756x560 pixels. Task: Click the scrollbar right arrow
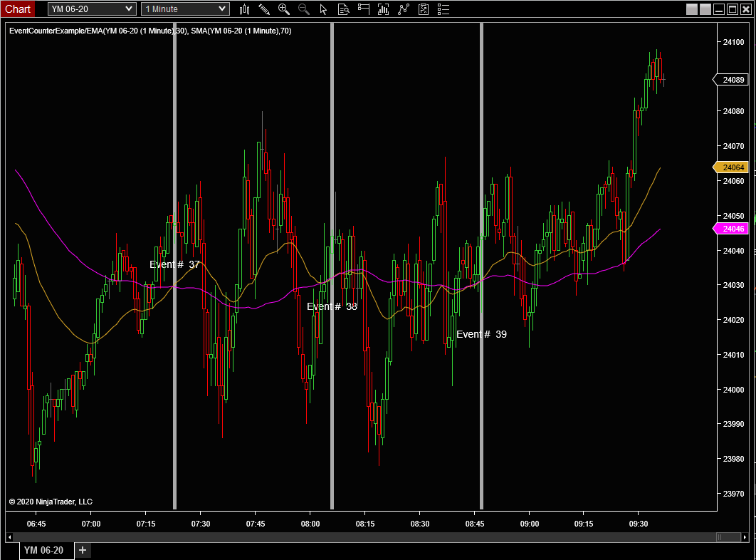745,536
